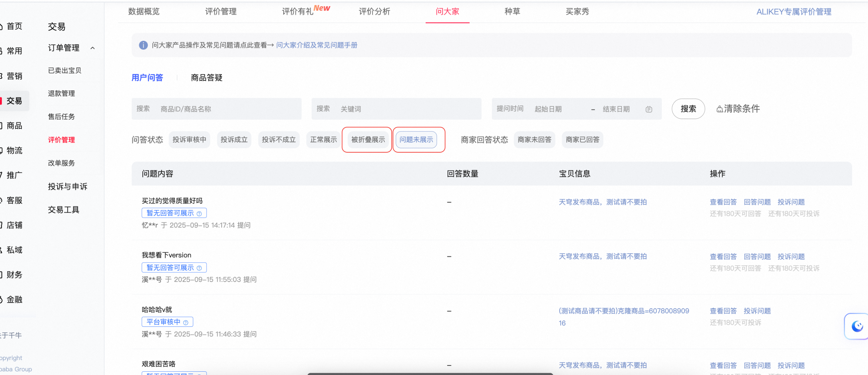Open product link for 哈哈哈v就 question
The height and width of the screenshot is (375, 868).
624,317
